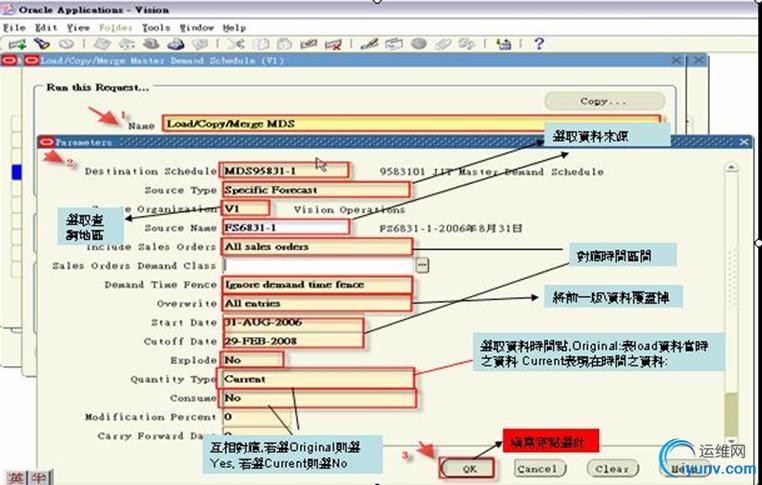Click the 英 input method indicator
Screen dimensions: 762x485
pos(15,477)
